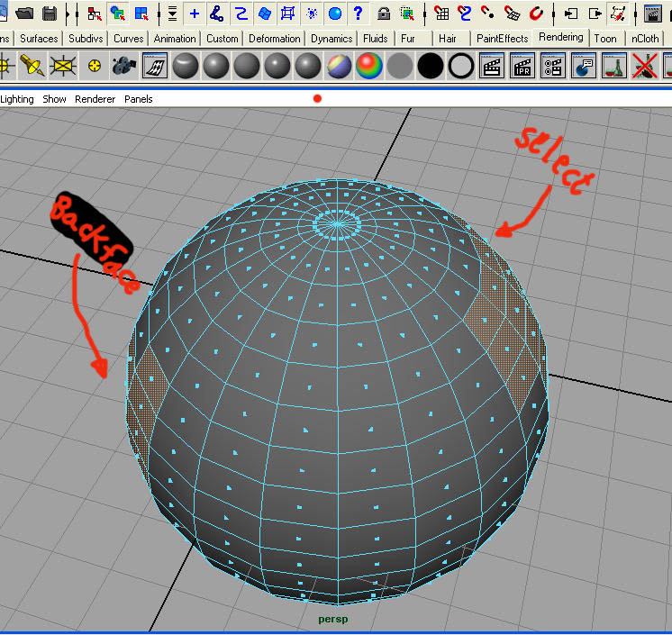Toggle the pivots selection mask icon

[312, 14]
